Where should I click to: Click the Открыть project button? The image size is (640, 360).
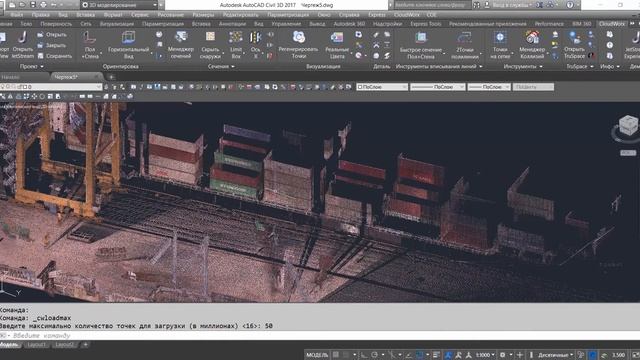(52, 35)
